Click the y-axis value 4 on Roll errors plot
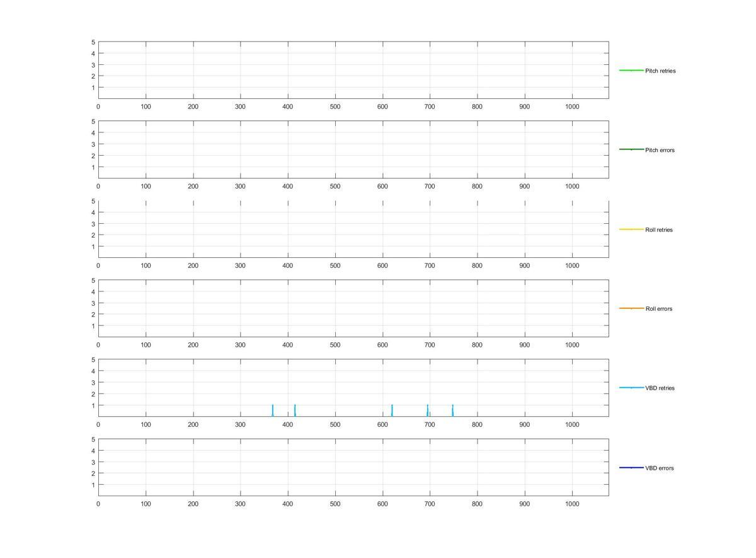This screenshot has width=756, height=558. pos(93,292)
